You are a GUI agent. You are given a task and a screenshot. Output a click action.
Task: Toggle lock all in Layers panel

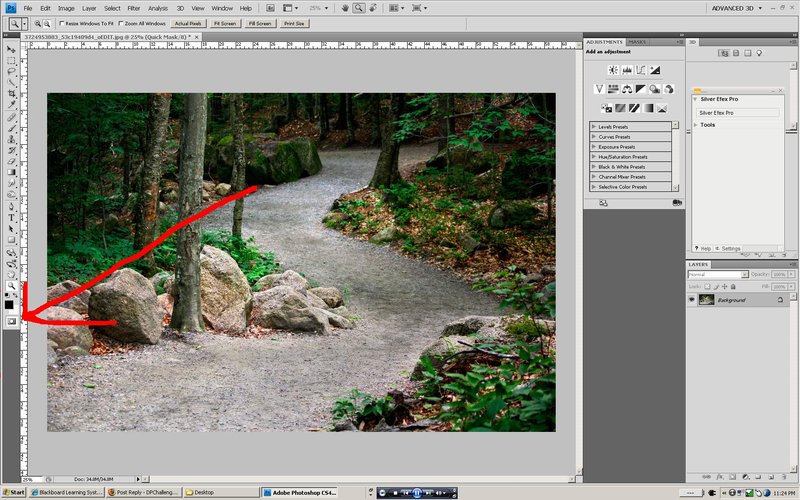(x=733, y=287)
